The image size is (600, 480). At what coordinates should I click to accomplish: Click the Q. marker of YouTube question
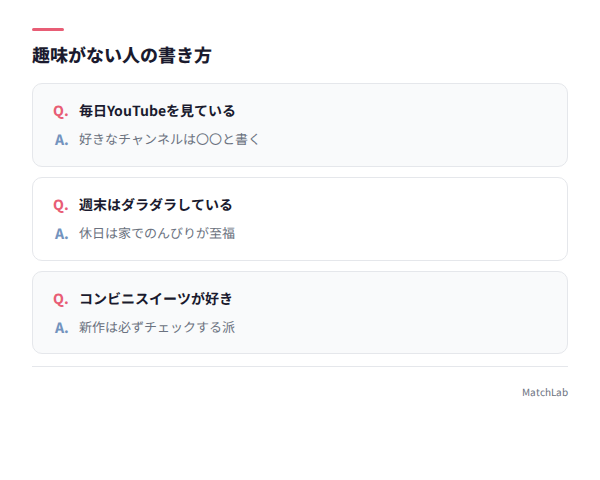pos(60,112)
